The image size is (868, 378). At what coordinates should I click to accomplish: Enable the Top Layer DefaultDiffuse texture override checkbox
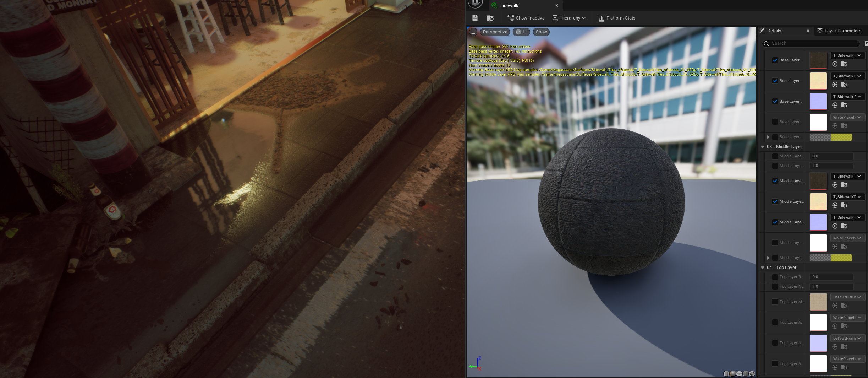[x=775, y=302]
